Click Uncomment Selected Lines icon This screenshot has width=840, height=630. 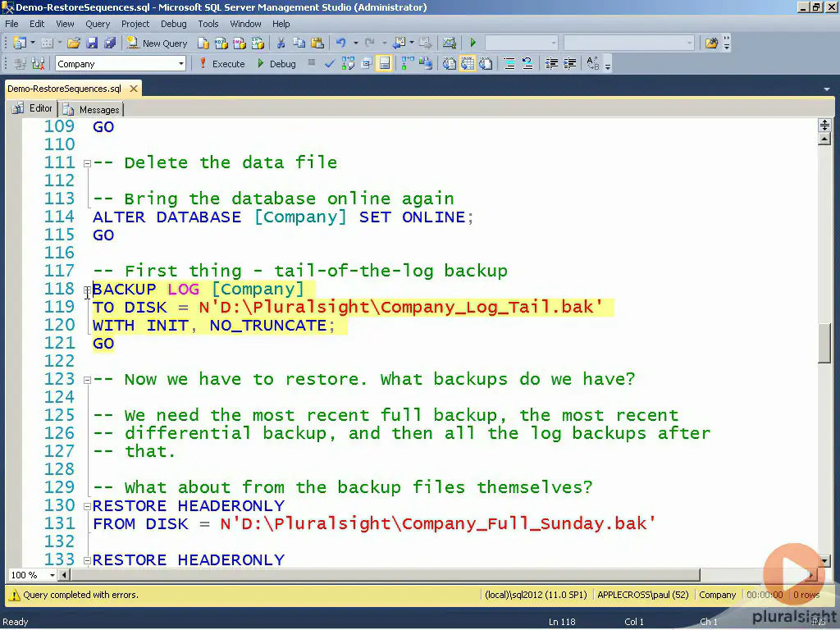coord(527,64)
